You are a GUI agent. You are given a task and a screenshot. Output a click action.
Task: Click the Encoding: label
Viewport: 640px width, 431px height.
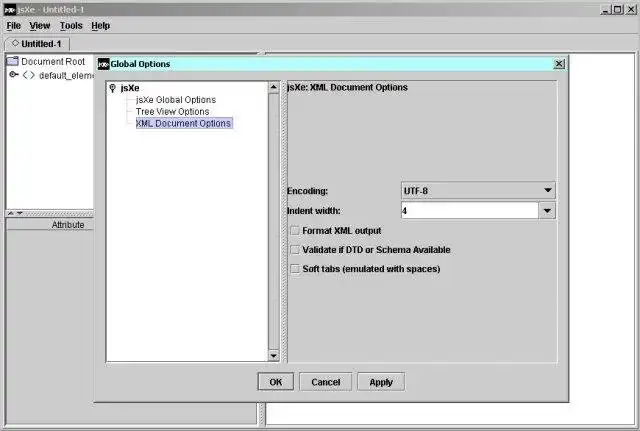(x=307, y=191)
